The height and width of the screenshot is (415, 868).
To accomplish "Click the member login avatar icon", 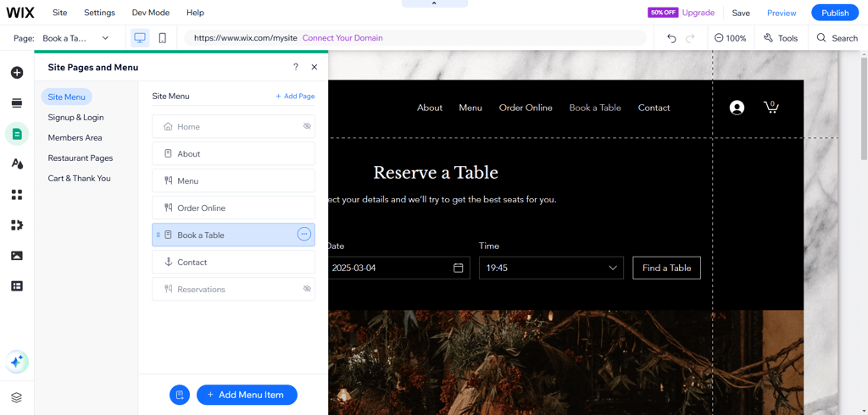I will pyautogui.click(x=737, y=108).
